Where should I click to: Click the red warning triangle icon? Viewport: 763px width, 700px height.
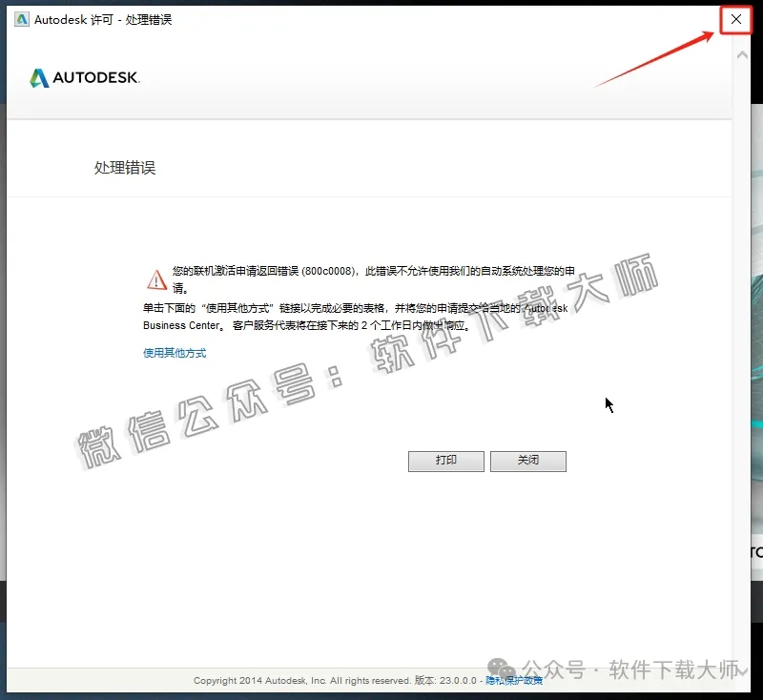tap(155, 278)
